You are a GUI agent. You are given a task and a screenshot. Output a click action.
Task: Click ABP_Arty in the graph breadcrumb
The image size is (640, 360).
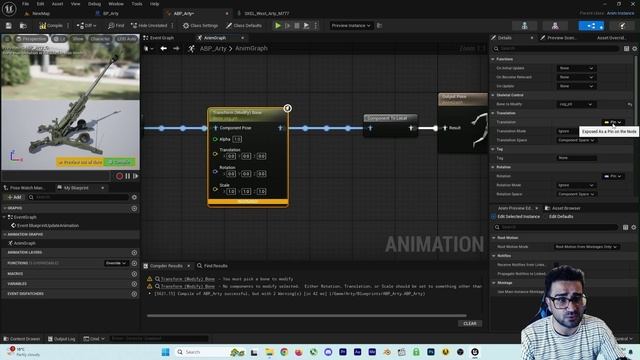[x=213, y=49]
